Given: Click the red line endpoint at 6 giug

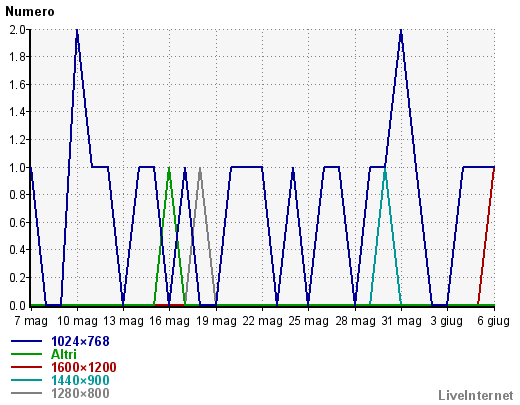Looking at the screenshot, I should pyautogui.click(x=494, y=168).
